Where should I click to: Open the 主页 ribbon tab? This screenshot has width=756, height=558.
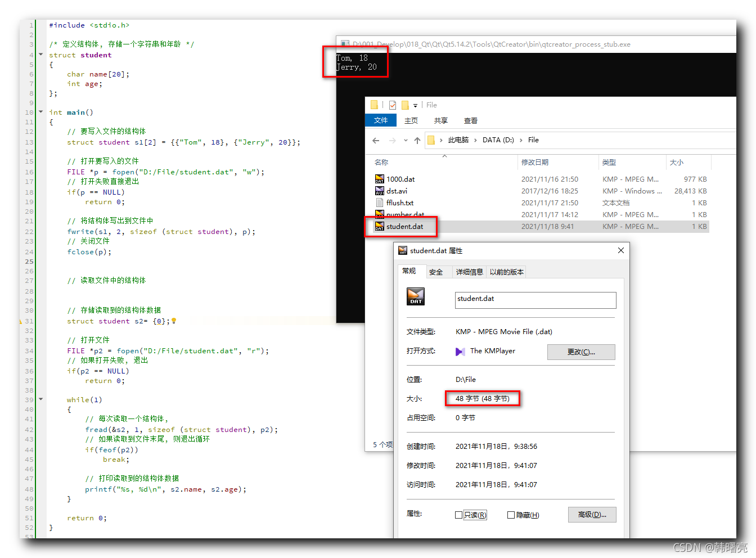pos(411,121)
